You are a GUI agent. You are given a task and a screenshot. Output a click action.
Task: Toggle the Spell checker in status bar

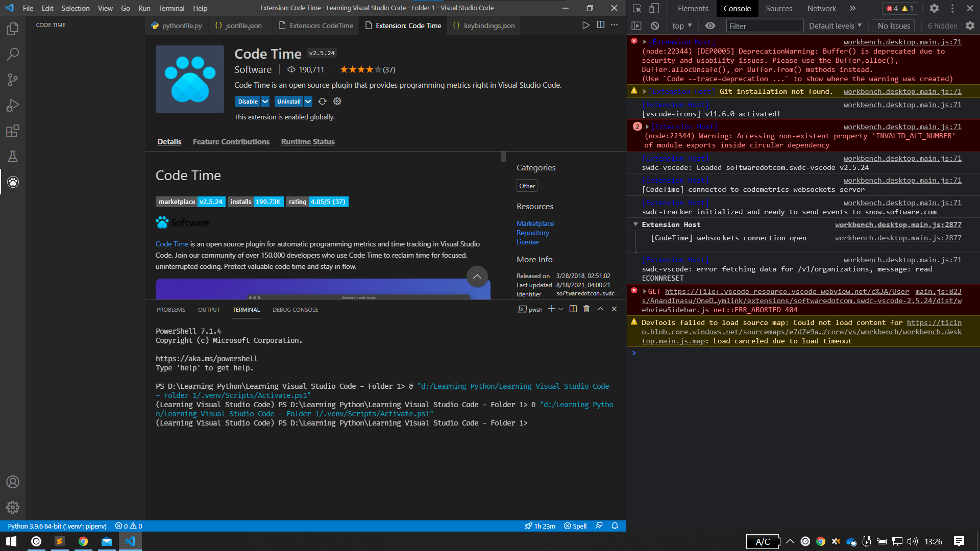pyautogui.click(x=575, y=526)
